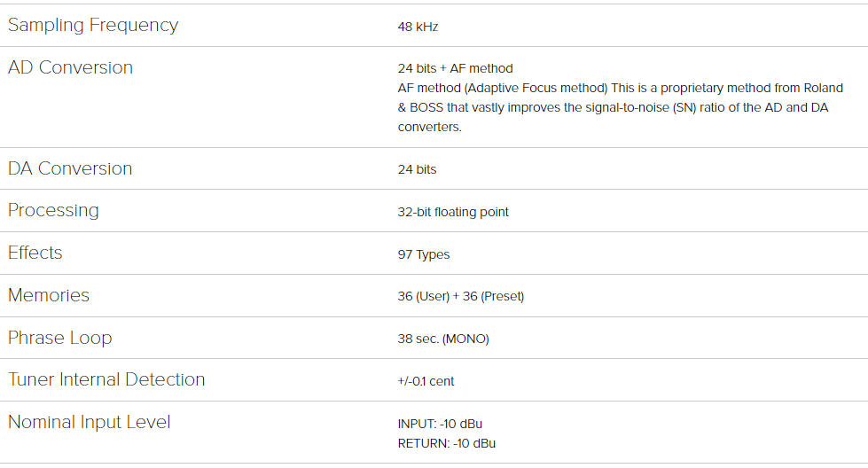868x468 pixels.
Task: Click the Nominal Input Level label
Action: pyautogui.click(x=90, y=422)
